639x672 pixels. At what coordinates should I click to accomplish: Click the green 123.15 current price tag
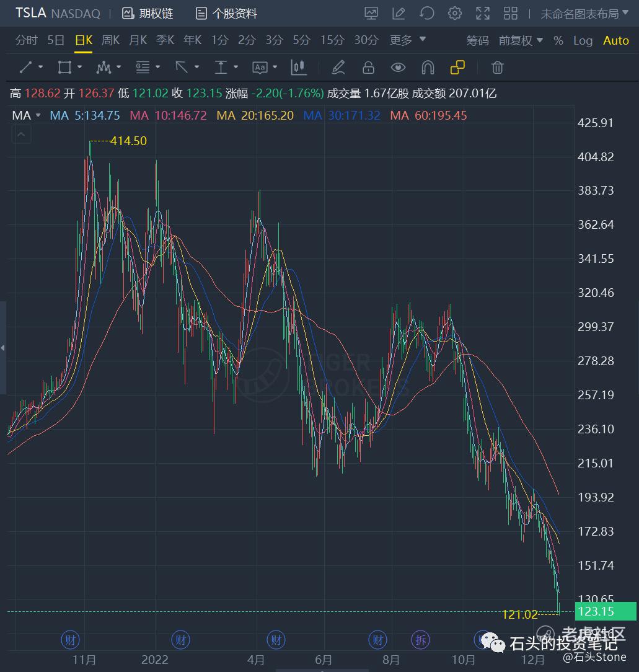(x=605, y=611)
